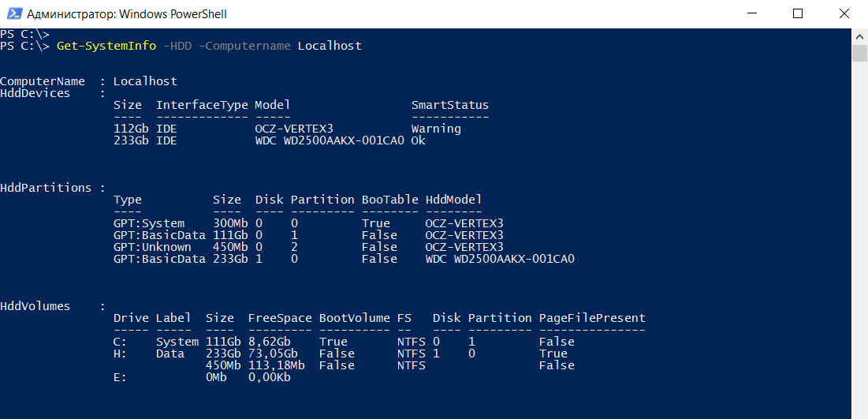This screenshot has width=868, height=419.
Task: Click the PageFilePresent column header
Action: pos(592,318)
